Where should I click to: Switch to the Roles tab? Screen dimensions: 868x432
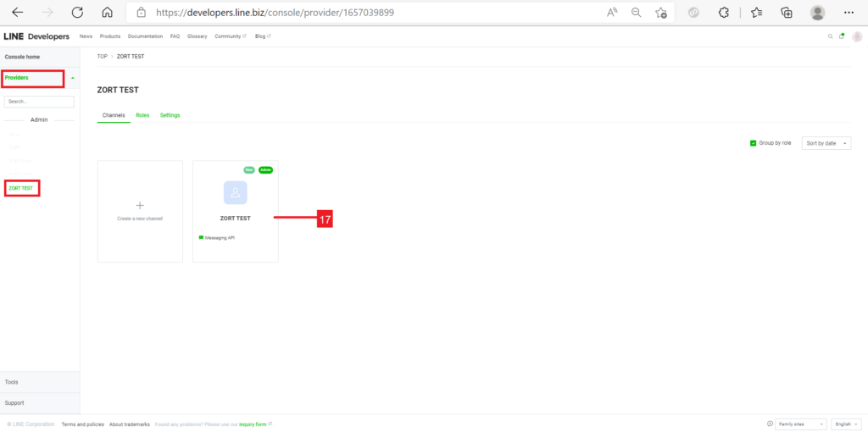coord(142,115)
